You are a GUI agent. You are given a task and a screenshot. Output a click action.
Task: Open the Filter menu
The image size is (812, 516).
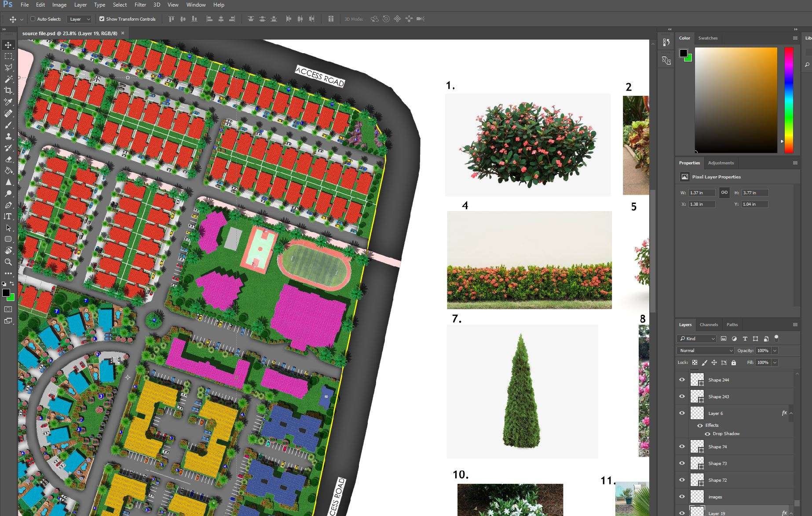point(140,5)
